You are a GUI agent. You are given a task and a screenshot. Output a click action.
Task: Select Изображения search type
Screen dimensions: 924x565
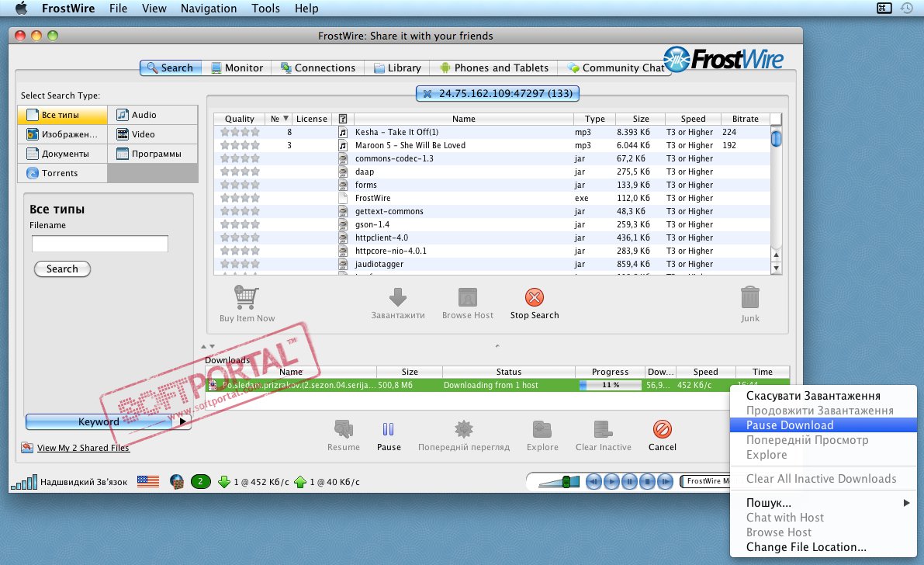[x=63, y=134]
